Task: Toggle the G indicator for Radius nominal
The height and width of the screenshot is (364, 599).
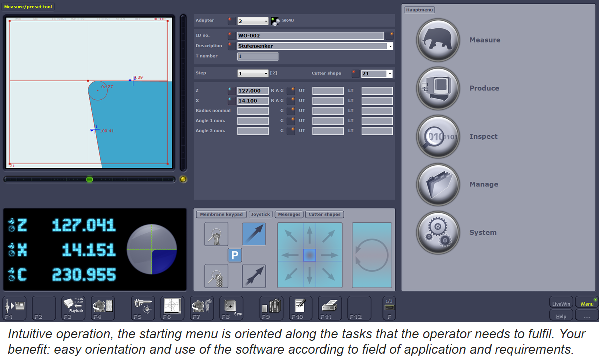Action: point(290,111)
